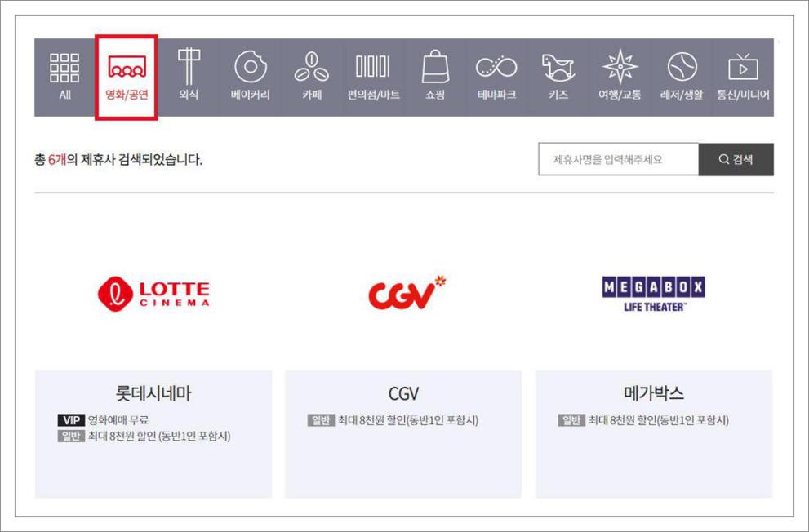This screenshot has height=532, width=809.
Task: Click the 일반 badge in the 롯데시네마 card
Action: [x=71, y=436]
